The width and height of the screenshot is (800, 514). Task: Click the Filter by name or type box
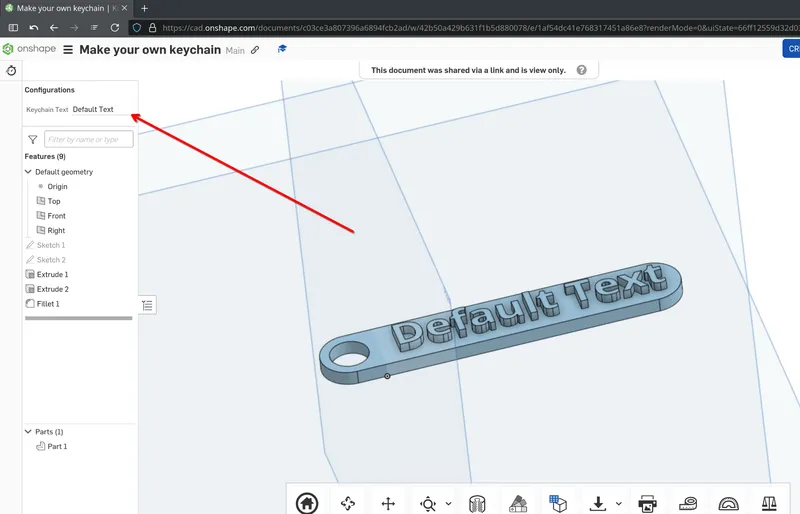point(88,140)
